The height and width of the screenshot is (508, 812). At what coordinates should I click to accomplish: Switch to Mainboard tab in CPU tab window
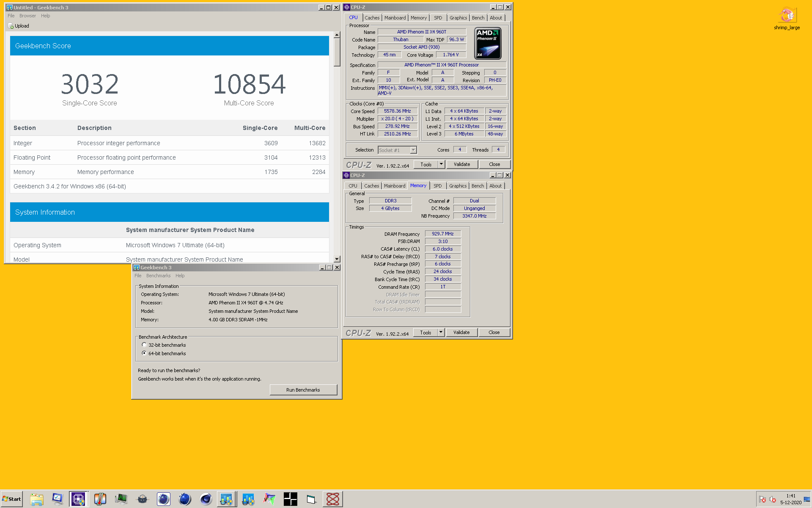395,18
